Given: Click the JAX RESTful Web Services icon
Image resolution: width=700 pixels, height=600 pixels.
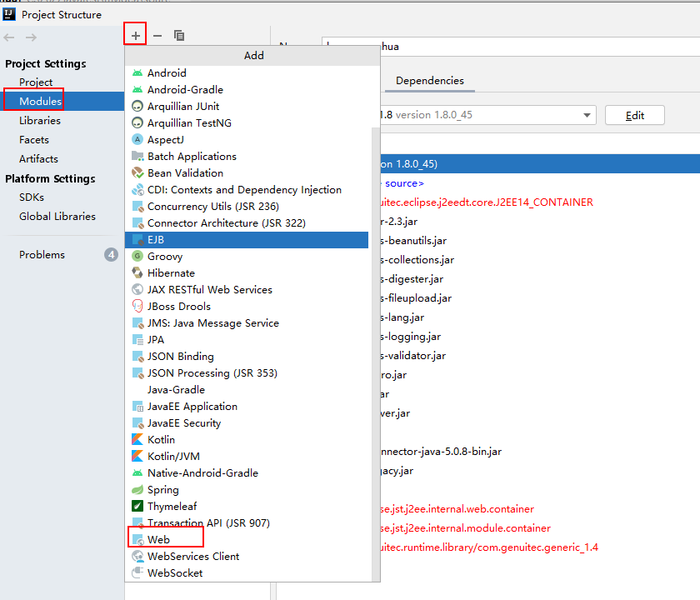Looking at the screenshot, I should tap(137, 290).
